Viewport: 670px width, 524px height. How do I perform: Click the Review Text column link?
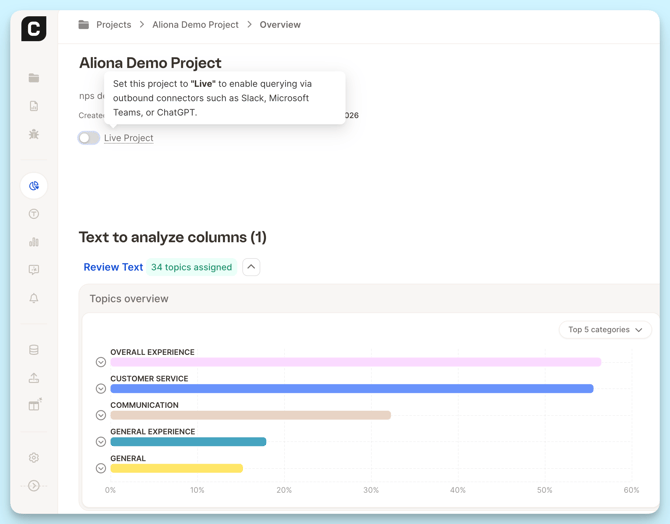pyautogui.click(x=113, y=267)
